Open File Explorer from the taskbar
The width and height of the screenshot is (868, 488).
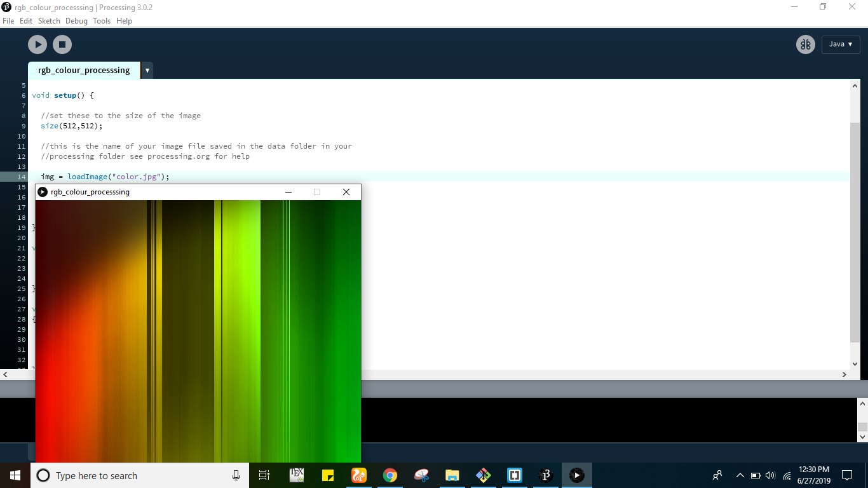(452, 475)
